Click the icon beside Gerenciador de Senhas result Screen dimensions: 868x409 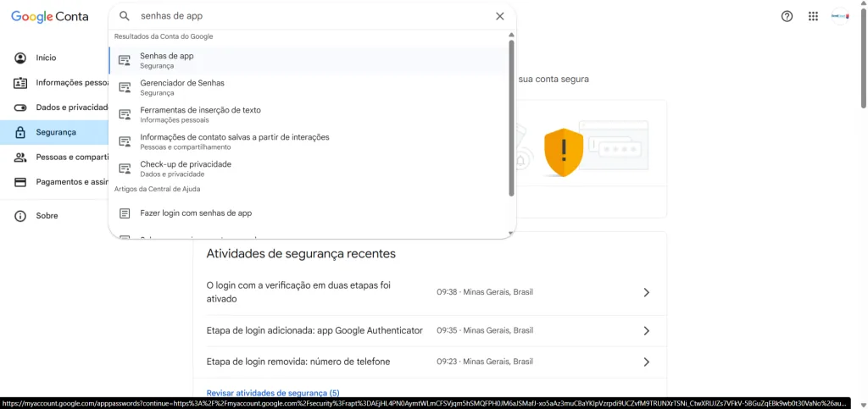click(125, 87)
